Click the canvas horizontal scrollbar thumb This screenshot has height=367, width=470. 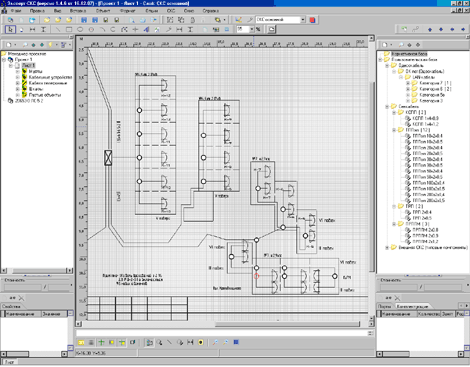tap(287, 324)
